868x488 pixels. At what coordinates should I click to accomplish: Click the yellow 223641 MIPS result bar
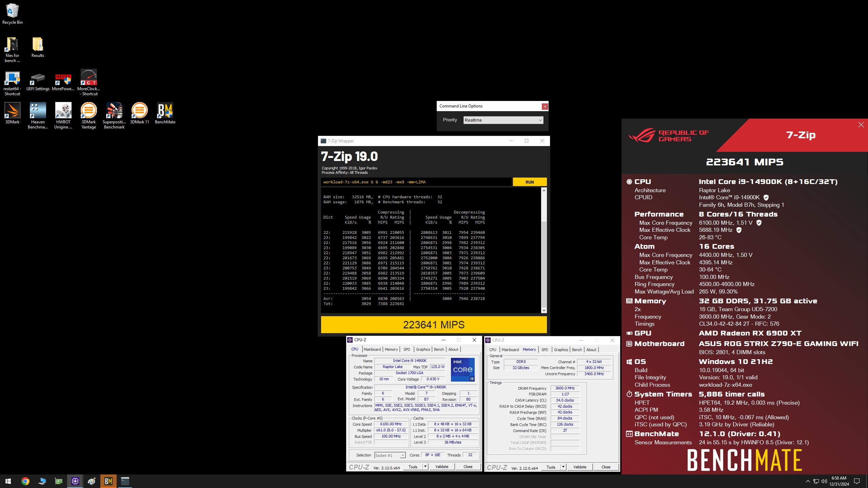pyautogui.click(x=434, y=325)
